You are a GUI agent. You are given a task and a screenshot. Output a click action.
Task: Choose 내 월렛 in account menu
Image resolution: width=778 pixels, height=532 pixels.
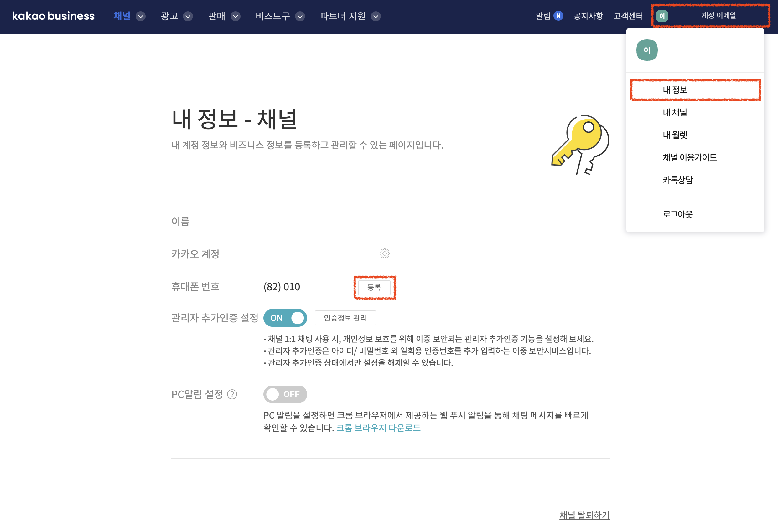(675, 135)
